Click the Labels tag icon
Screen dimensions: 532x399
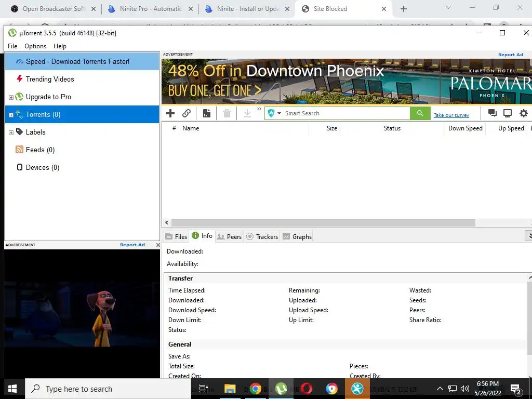[19, 131]
